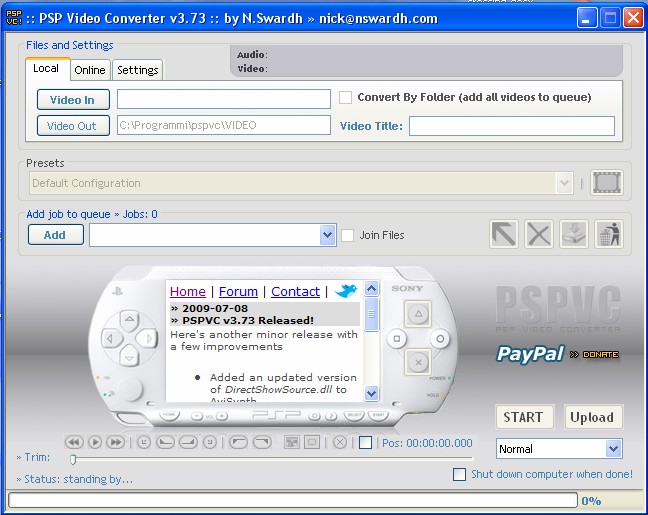Click the START button
Screen dimensions: 648x515
524,417
